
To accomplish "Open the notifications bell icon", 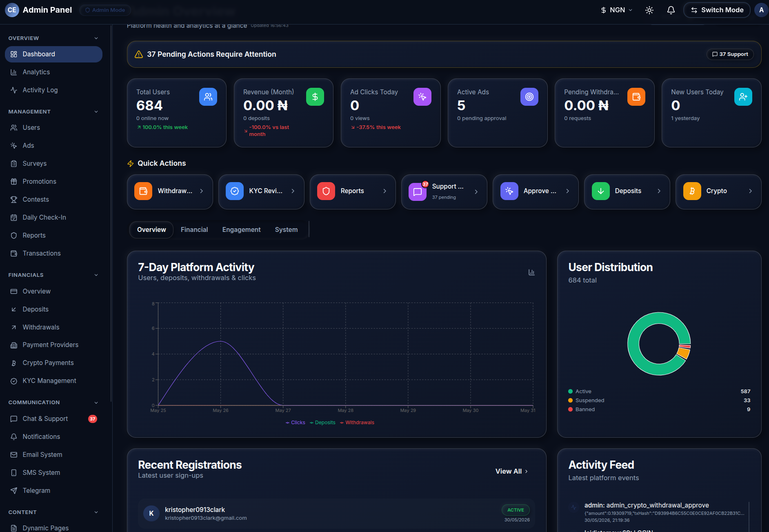I will pos(671,10).
